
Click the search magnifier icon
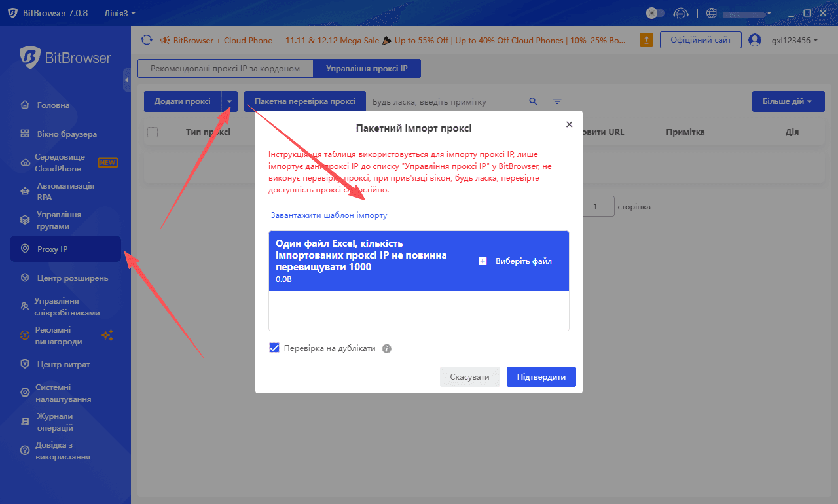tap(533, 101)
